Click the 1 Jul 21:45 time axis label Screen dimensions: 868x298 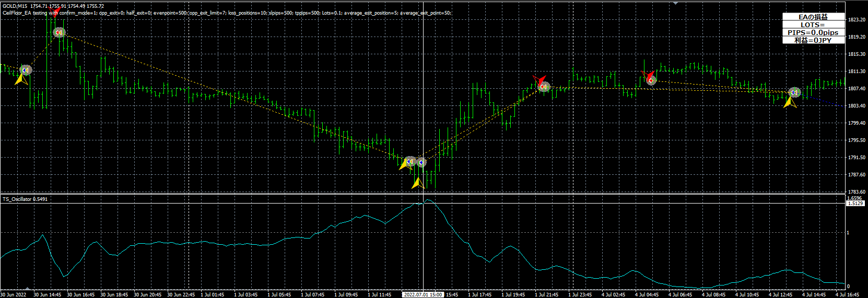coord(546,294)
